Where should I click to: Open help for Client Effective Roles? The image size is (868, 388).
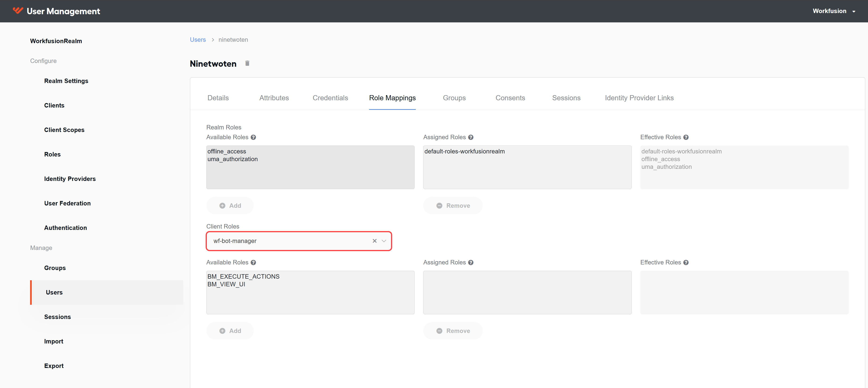pyautogui.click(x=686, y=263)
